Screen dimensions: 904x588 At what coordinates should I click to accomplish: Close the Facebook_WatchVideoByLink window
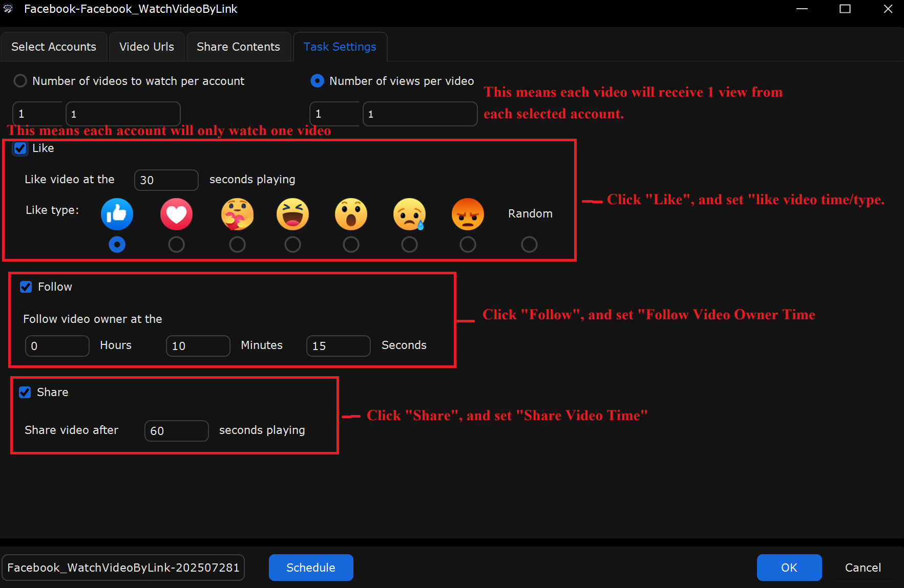tap(888, 9)
